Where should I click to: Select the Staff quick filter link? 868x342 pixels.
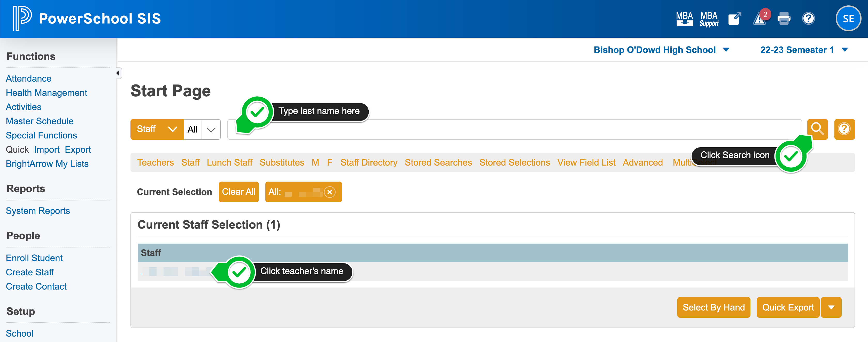coord(190,162)
